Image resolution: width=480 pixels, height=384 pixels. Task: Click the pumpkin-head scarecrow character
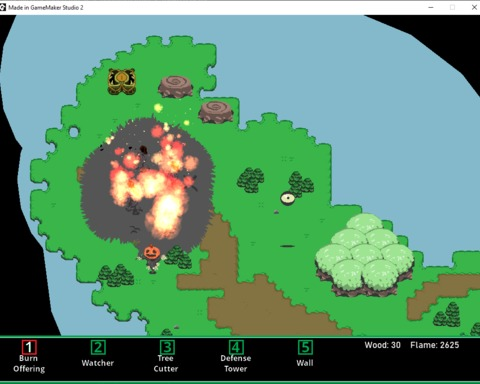(152, 259)
